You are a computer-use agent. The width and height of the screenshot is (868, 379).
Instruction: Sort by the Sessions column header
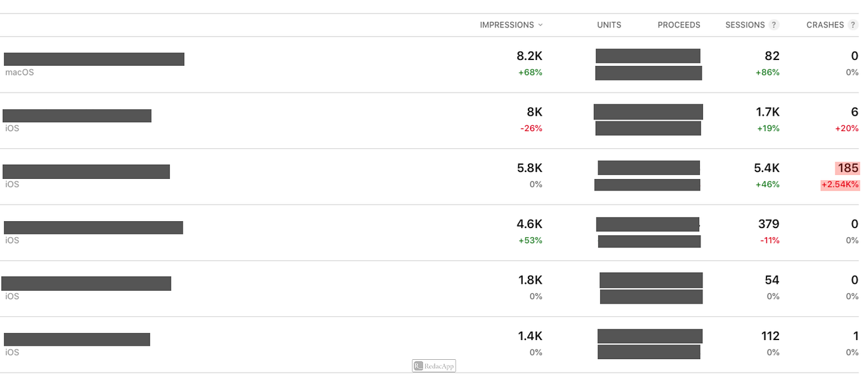(745, 25)
